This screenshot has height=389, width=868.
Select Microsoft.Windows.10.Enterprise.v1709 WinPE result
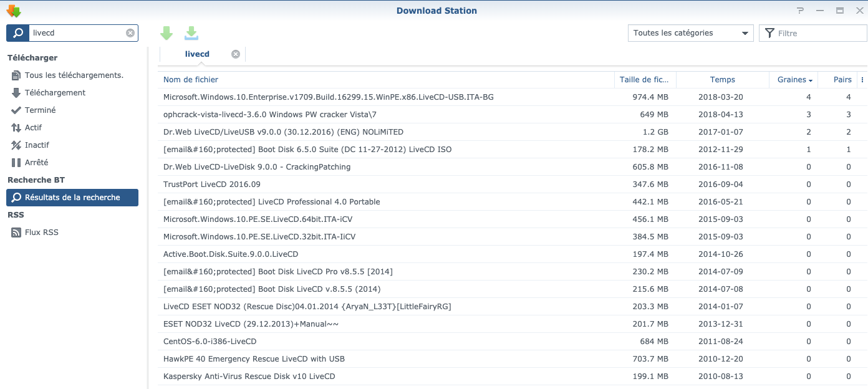(x=513, y=97)
